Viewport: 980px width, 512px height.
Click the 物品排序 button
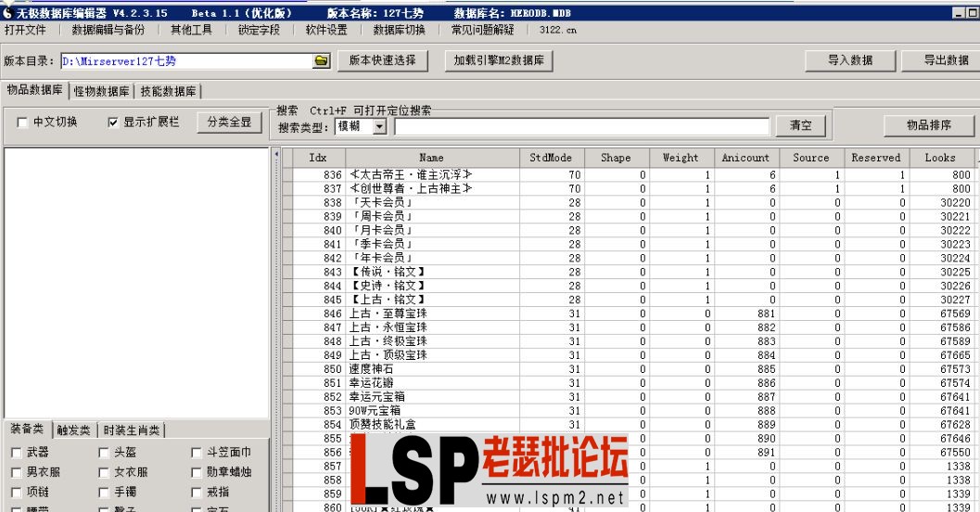click(929, 125)
